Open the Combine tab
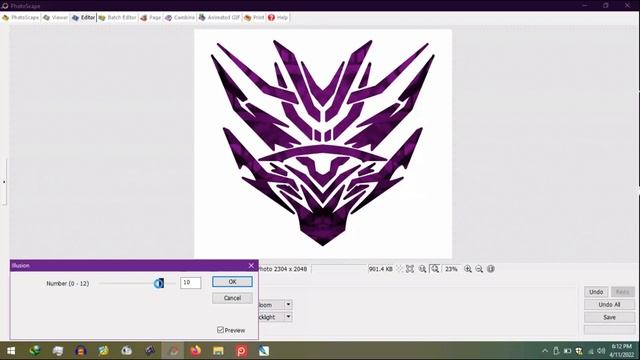This screenshot has height=360, width=640. (180, 18)
